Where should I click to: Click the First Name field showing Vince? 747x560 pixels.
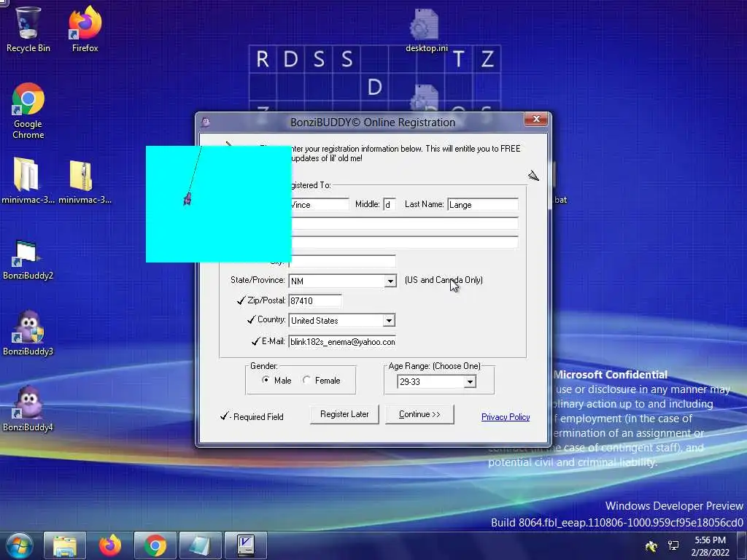pyautogui.click(x=320, y=204)
